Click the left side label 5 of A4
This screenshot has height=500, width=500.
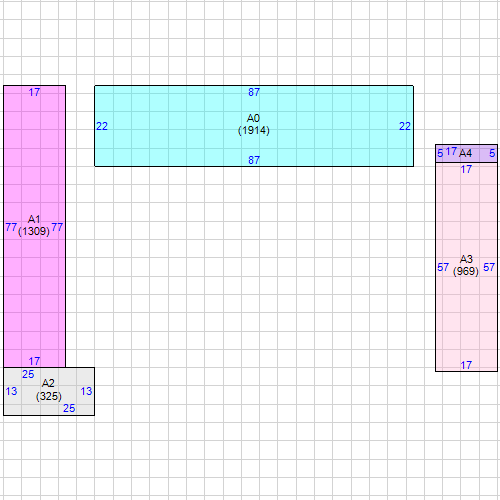click(x=440, y=153)
